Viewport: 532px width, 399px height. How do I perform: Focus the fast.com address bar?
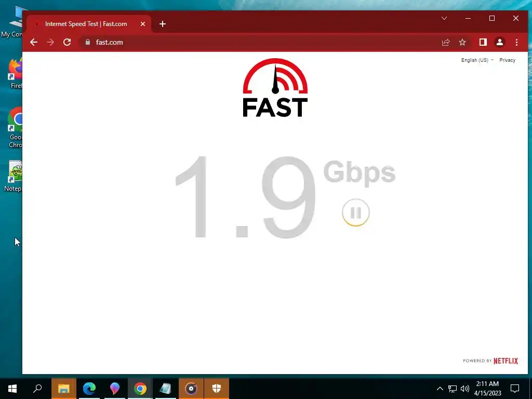[x=258, y=42]
